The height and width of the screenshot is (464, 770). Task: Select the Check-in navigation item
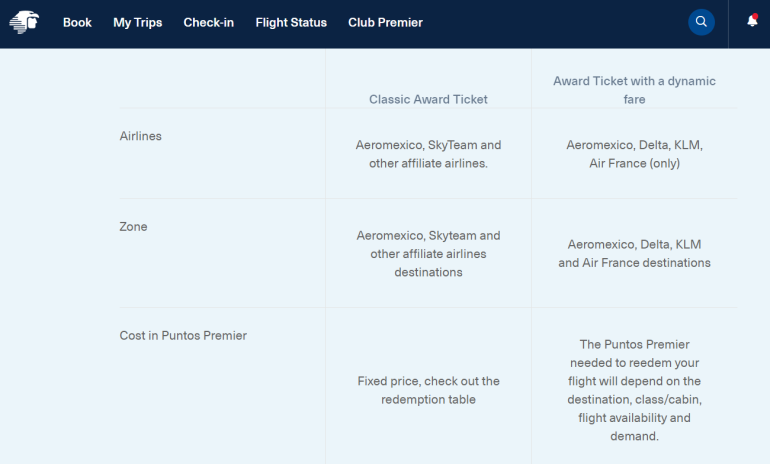[208, 22]
